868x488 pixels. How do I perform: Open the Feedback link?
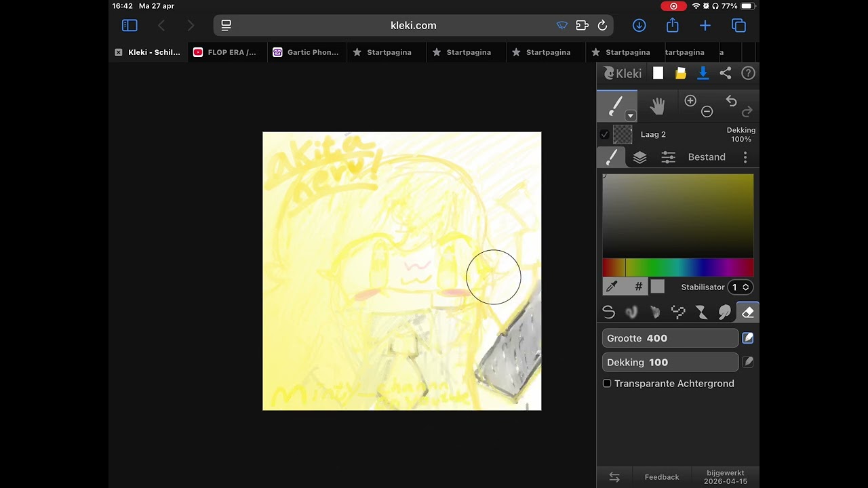point(662,477)
